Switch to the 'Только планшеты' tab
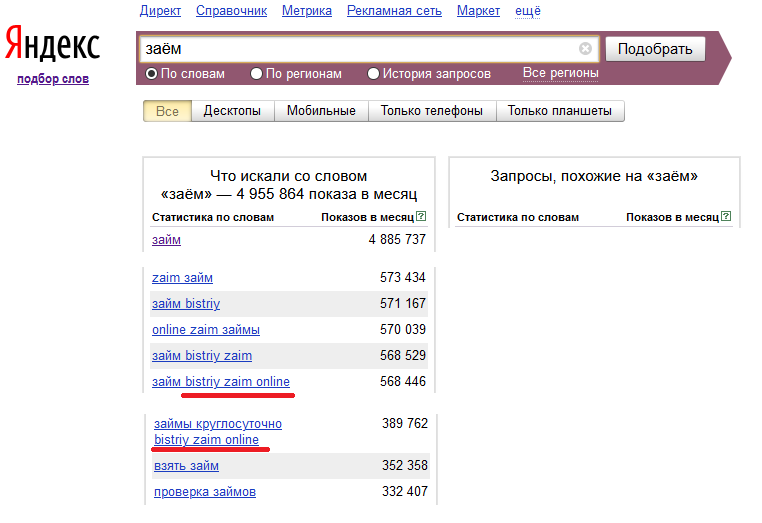Screen dimensions: 762x523 tap(560, 111)
